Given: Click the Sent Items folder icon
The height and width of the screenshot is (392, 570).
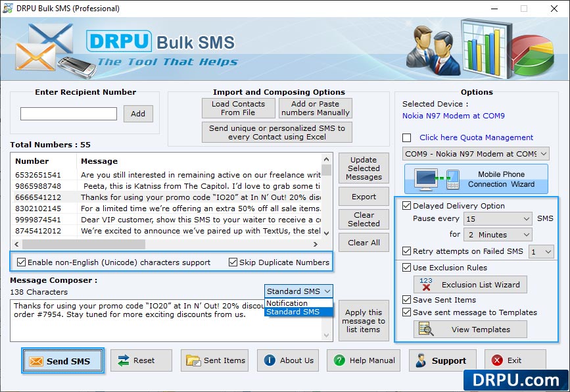Looking at the screenshot, I should pyautogui.click(x=193, y=360).
